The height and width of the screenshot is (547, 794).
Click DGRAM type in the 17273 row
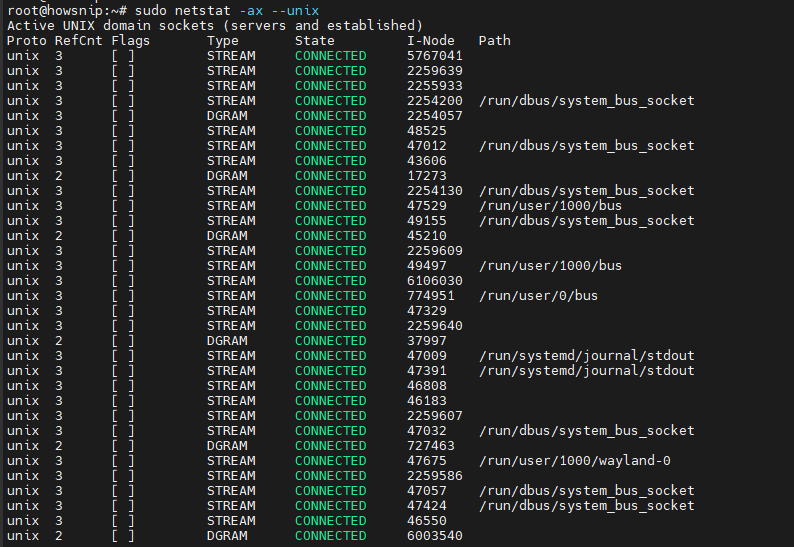point(227,176)
